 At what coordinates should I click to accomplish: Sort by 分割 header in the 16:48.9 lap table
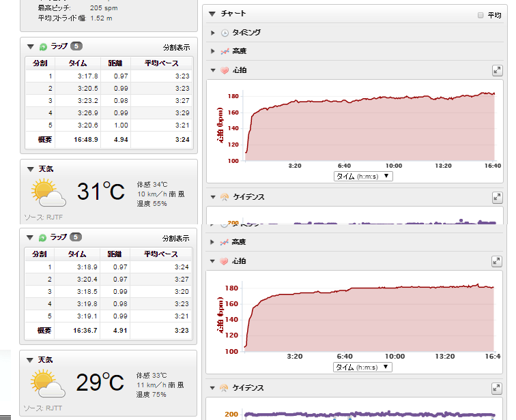40,63
